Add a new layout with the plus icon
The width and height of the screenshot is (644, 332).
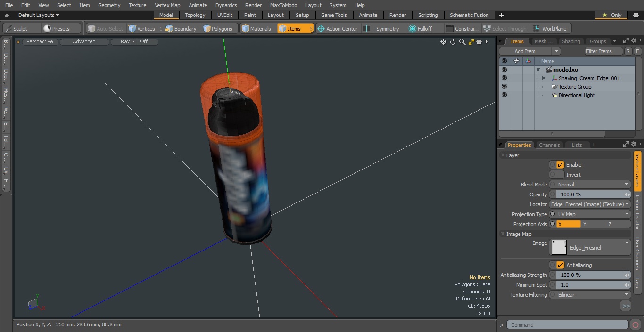coord(502,15)
